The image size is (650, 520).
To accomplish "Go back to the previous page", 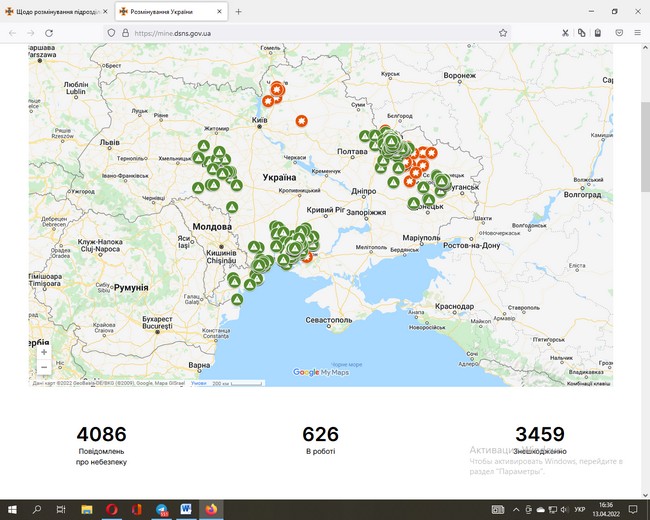I will 12,32.
